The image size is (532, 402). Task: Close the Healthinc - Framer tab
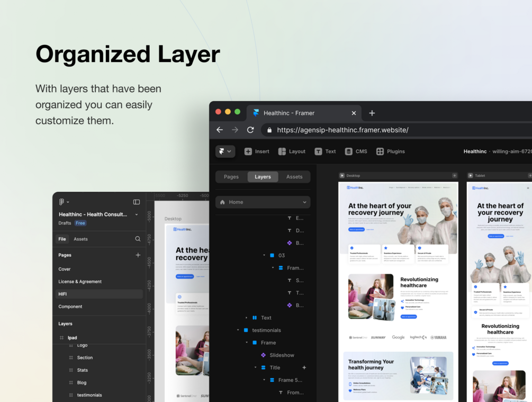pos(354,113)
